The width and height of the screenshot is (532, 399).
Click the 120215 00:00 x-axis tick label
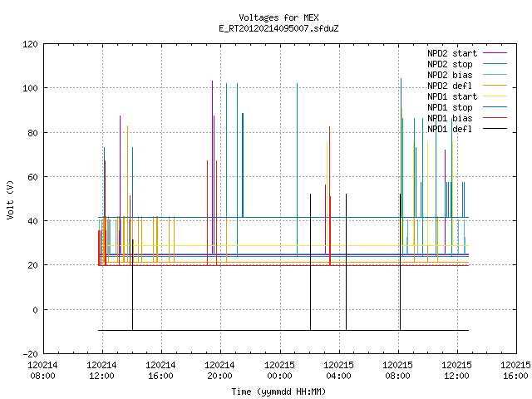click(279, 371)
